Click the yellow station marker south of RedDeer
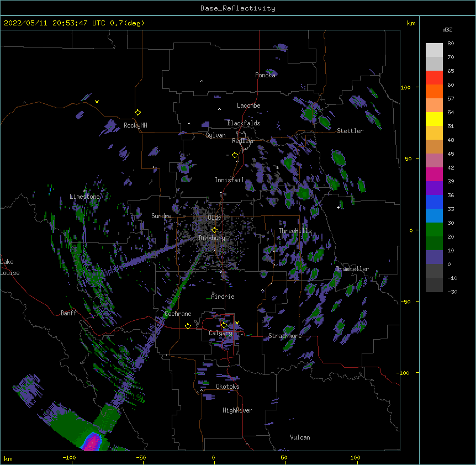This screenshot has width=476, height=465. [x=235, y=155]
